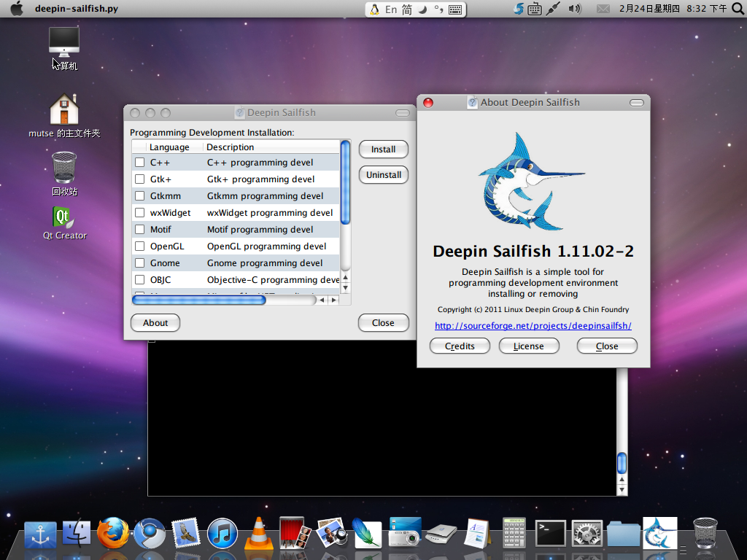Toggle the moon full-width mode in input bar

click(x=422, y=9)
